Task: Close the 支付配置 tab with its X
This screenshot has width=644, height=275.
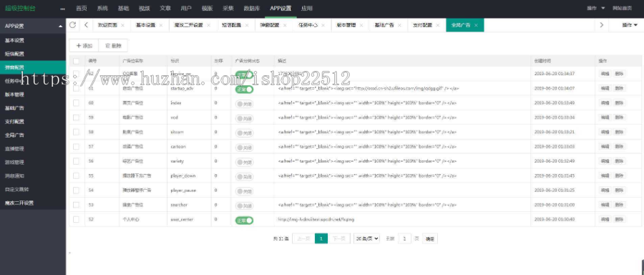Action: 438,25
